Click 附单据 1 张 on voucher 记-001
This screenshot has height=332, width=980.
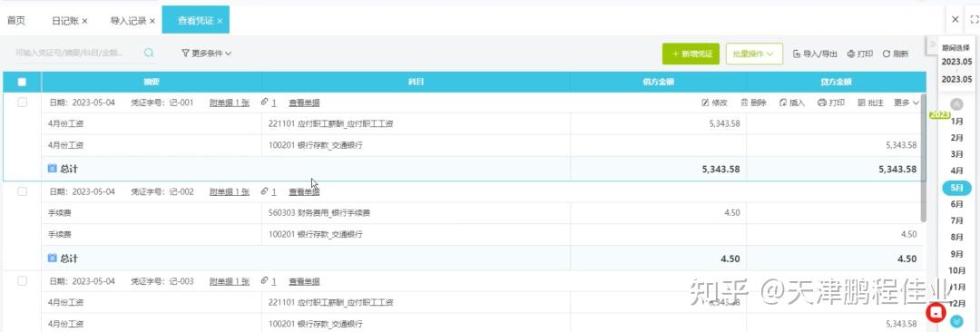tap(230, 103)
